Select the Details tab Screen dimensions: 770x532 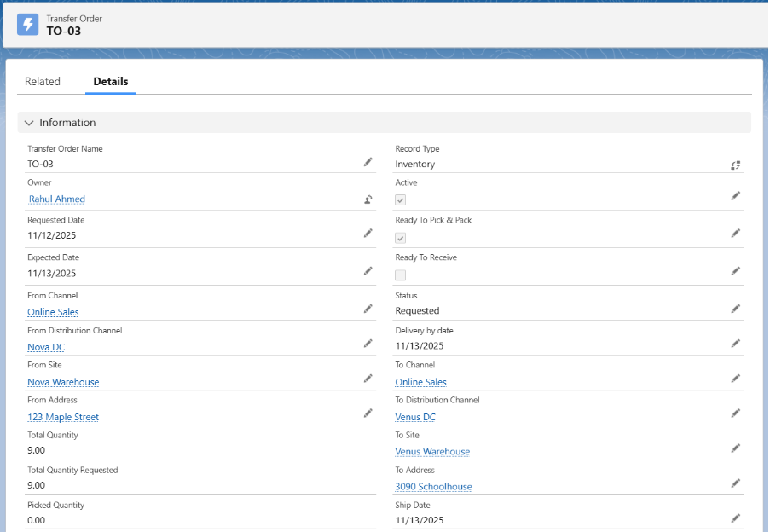point(111,82)
